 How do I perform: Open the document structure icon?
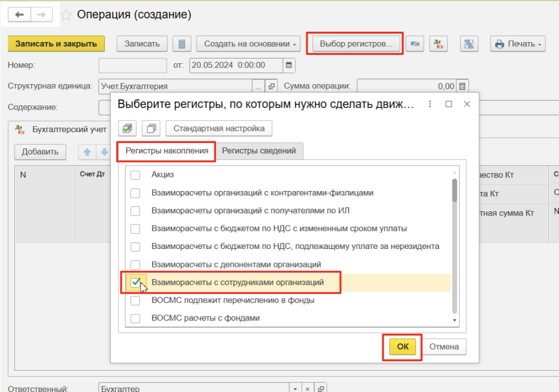click(x=468, y=44)
